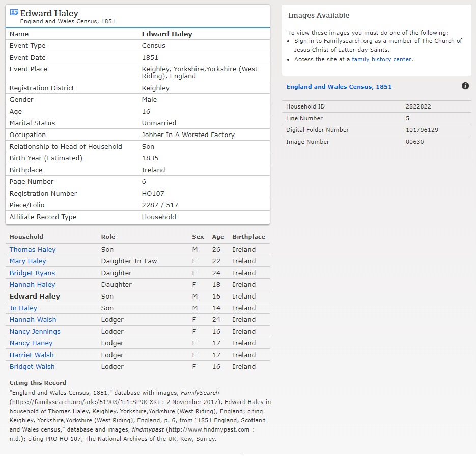Click the Birth Year value 1835
This screenshot has width=476, height=457.
150,158
